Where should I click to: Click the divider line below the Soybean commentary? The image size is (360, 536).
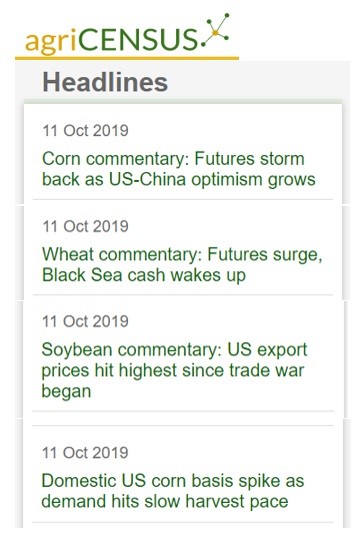pos(183,411)
